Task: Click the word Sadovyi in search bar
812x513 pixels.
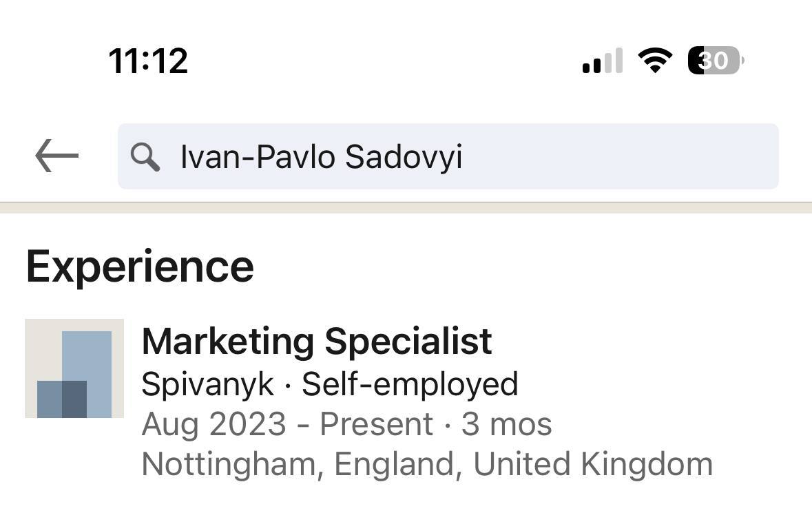Action: tap(403, 156)
